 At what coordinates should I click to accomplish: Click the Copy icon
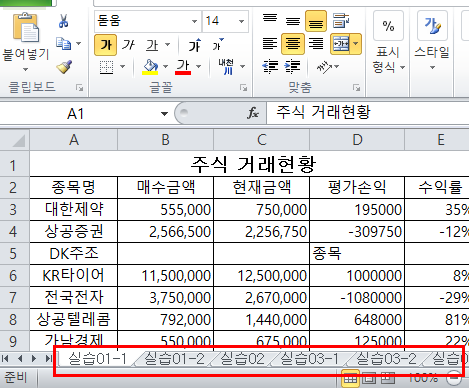click(x=63, y=43)
